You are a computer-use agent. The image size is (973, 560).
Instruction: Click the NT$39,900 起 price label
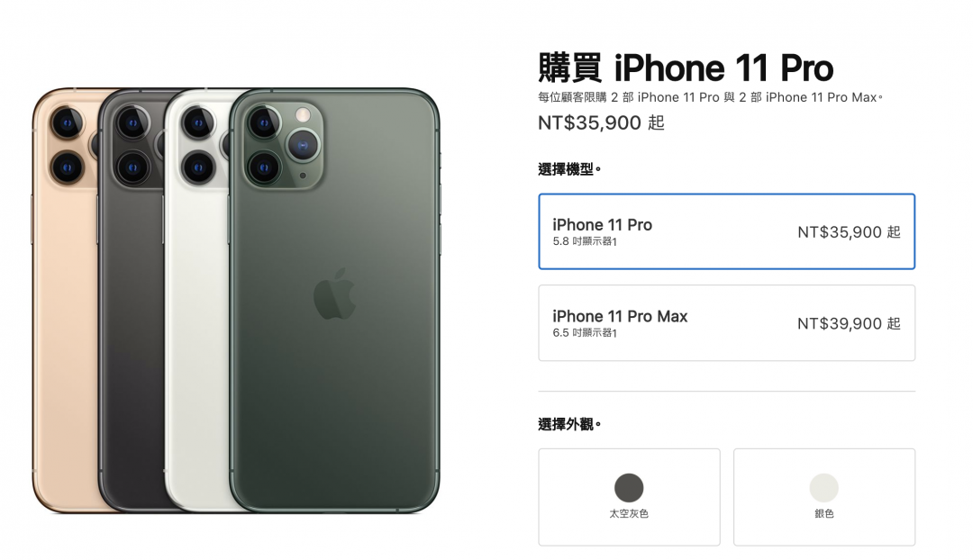point(849,324)
